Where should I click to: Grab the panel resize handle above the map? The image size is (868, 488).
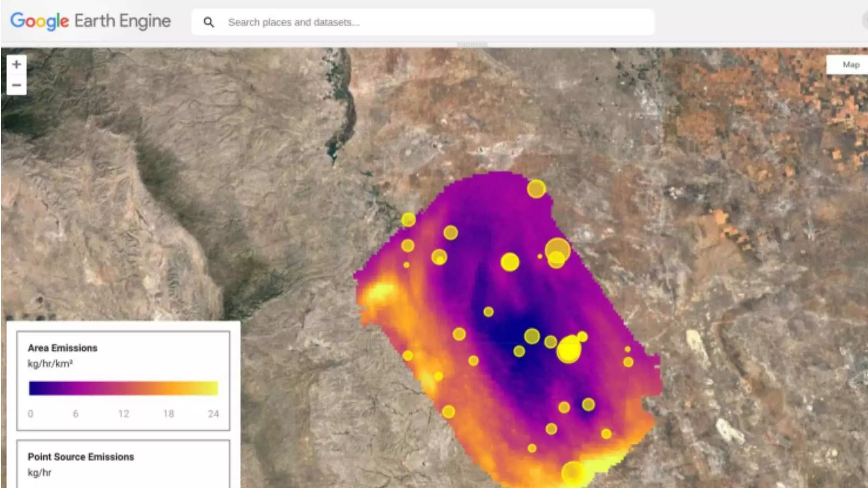pyautogui.click(x=472, y=45)
